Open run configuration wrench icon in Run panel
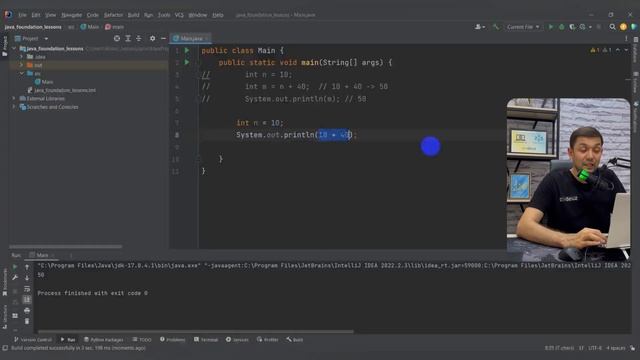640x360 pixels. [15, 278]
